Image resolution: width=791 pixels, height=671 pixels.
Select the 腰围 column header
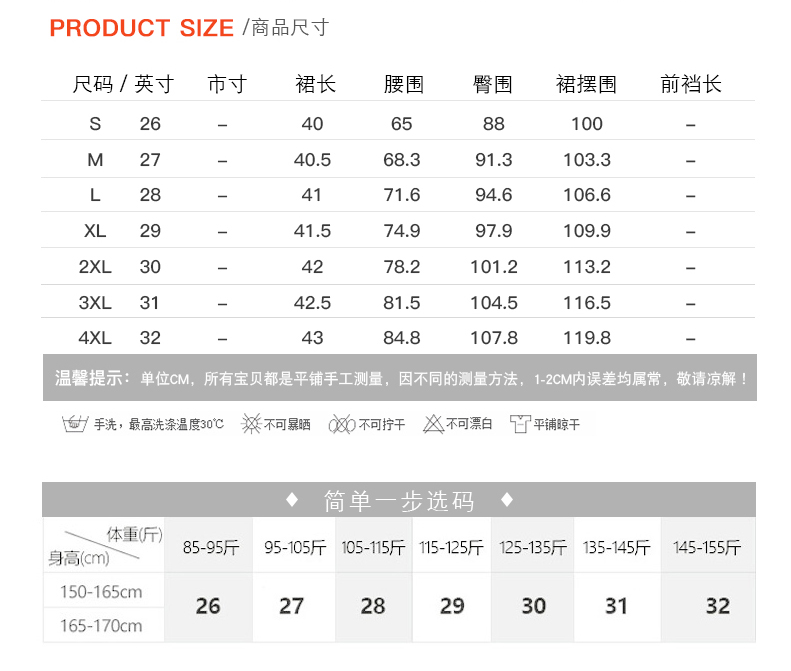pos(403,85)
